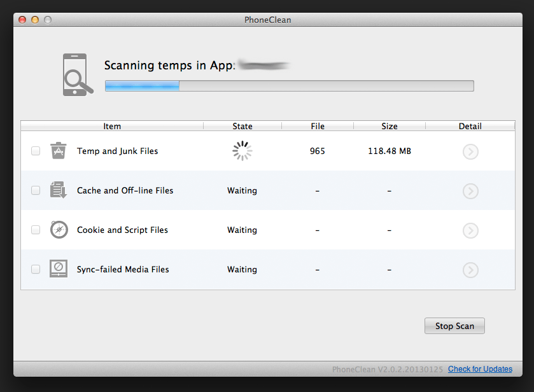Click the 965 file count value
Image resolution: width=534 pixels, height=392 pixels.
(318, 151)
